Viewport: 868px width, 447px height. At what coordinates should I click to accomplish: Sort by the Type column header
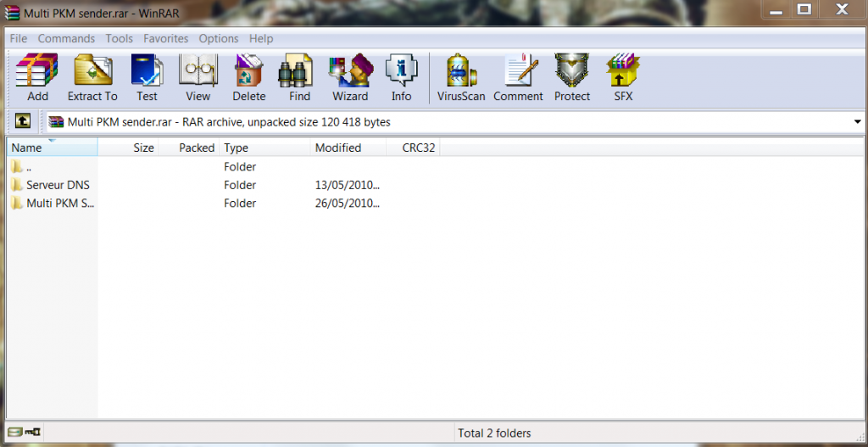(x=264, y=148)
